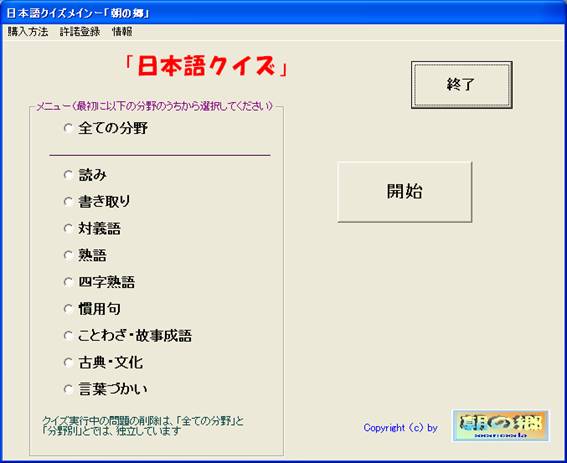Viewport: 567px width, 463px height.
Task: Open the 購入方法 menu
Action: pos(28,32)
